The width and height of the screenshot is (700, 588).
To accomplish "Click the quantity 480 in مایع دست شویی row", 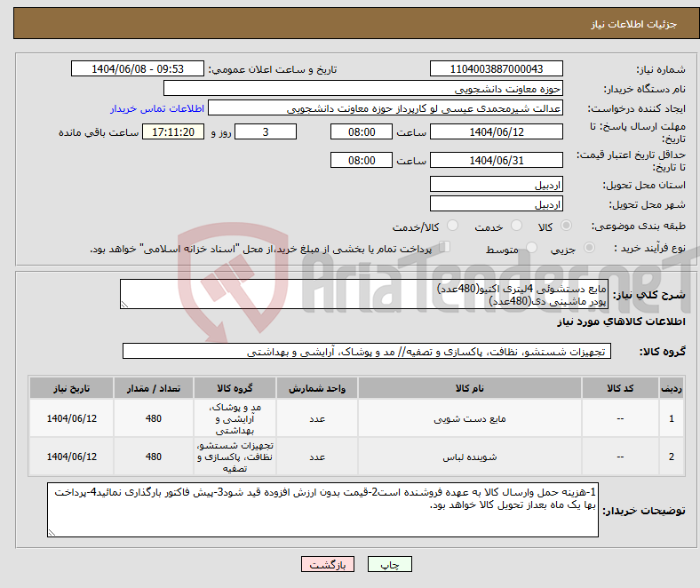I will [x=153, y=418].
